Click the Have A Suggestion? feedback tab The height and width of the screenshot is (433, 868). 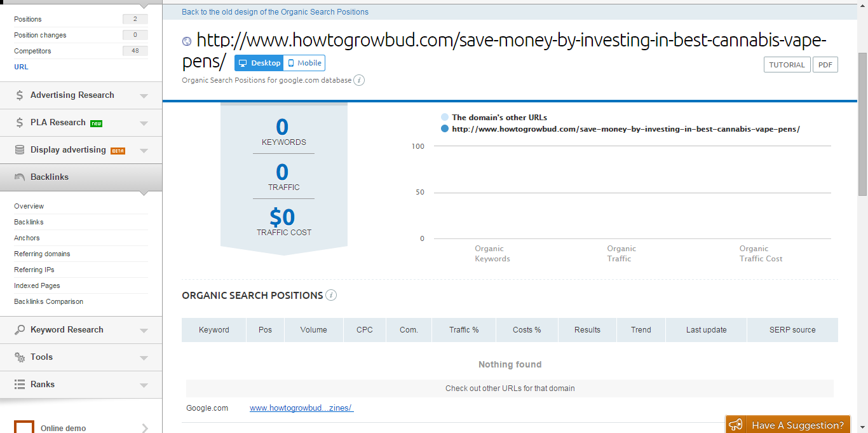click(788, 425)
